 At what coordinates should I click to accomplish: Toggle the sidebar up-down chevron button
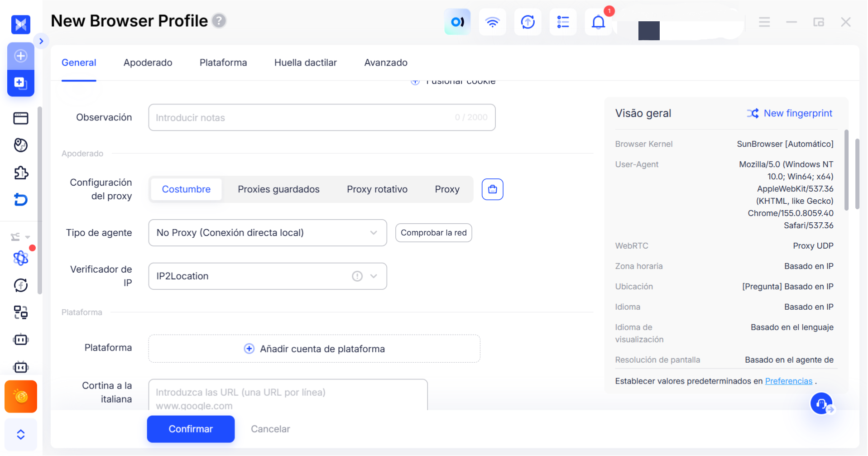coord(21,435)
